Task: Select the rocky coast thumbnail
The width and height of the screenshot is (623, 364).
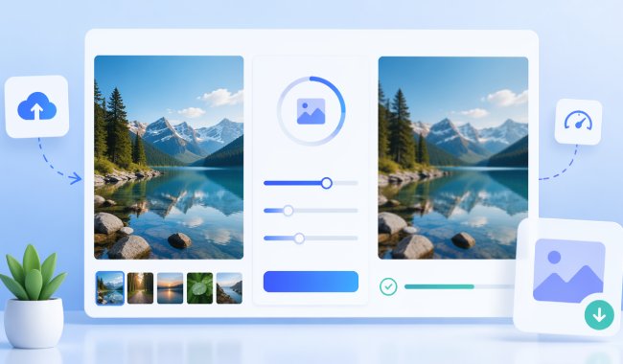Action: [x=229, y=288]
